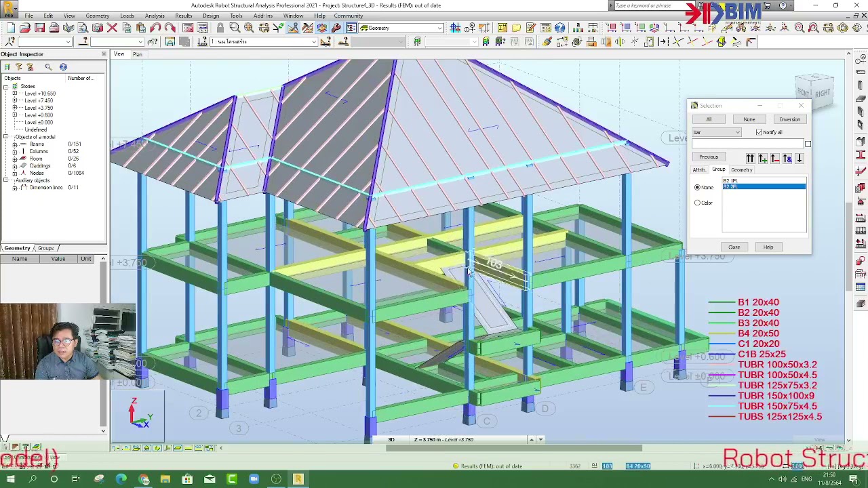
Task: Click the selection list input field
Action: point(747,144)
